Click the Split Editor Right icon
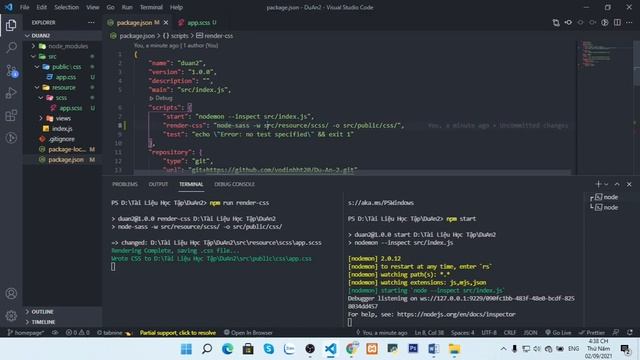Viewport: 640px width, 360px height. (617, 22)
